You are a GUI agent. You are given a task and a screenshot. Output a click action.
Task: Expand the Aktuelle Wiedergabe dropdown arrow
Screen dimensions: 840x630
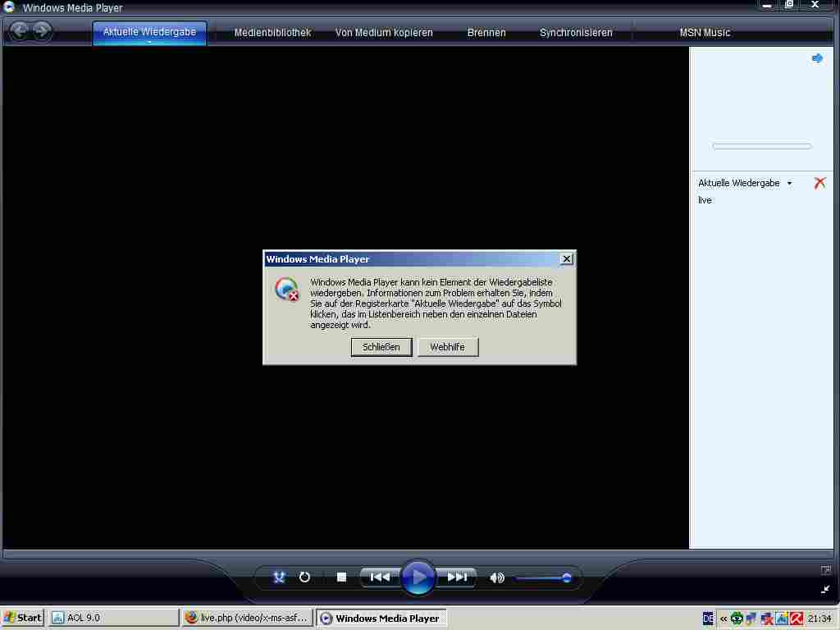click(x=789, y=183)
